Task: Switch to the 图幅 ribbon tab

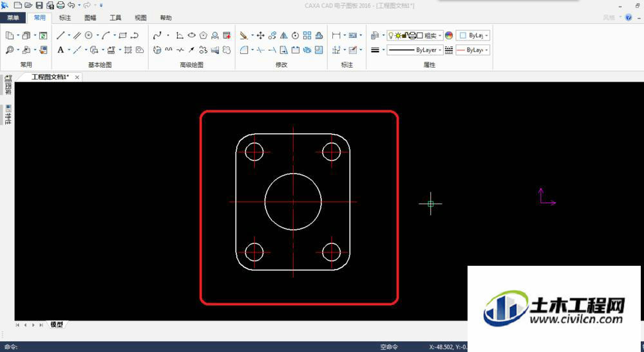Action: 90,17
